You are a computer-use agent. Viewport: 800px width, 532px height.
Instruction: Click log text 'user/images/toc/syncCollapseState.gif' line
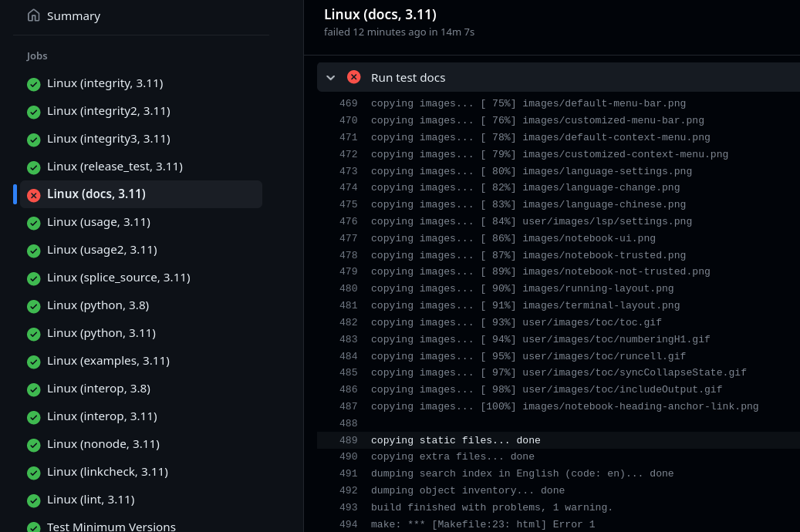[x=559, y=372]
